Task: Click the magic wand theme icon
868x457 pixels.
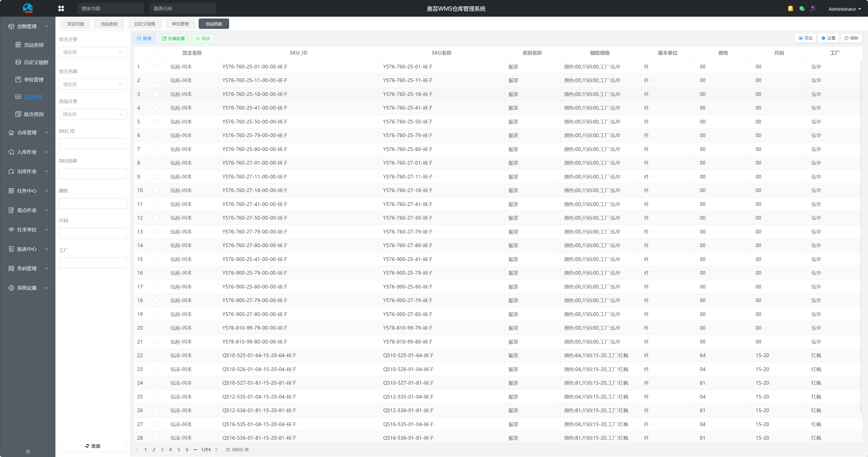Action: click(x=813, y=8)
